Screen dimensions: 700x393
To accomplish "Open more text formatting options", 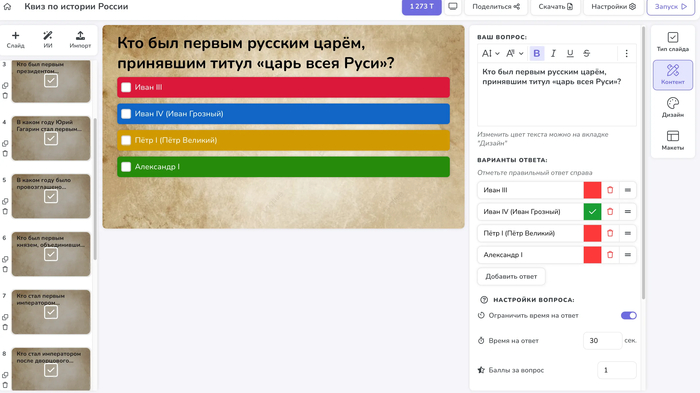I will 626,54.
